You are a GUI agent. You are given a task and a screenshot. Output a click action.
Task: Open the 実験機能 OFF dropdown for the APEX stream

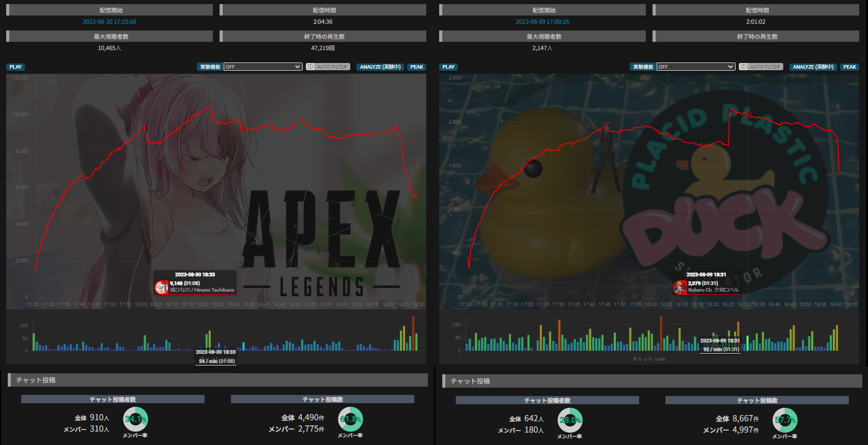tap(263, 67)
